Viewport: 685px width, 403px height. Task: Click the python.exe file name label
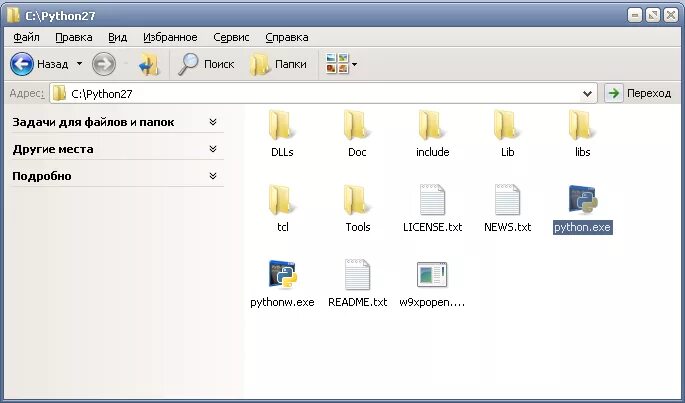(582, 227)
